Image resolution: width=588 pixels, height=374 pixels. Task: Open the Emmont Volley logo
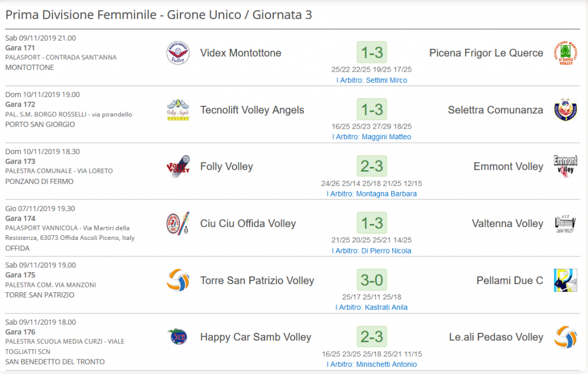coord(566,166)
